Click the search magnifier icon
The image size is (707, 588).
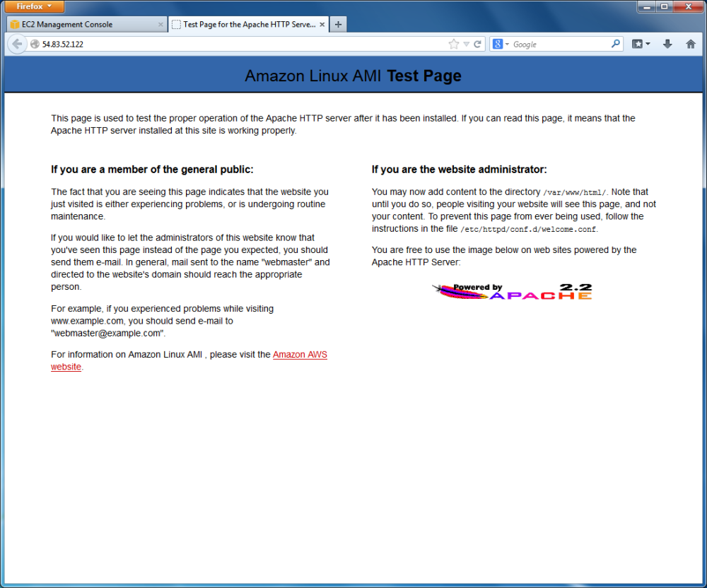616,44
